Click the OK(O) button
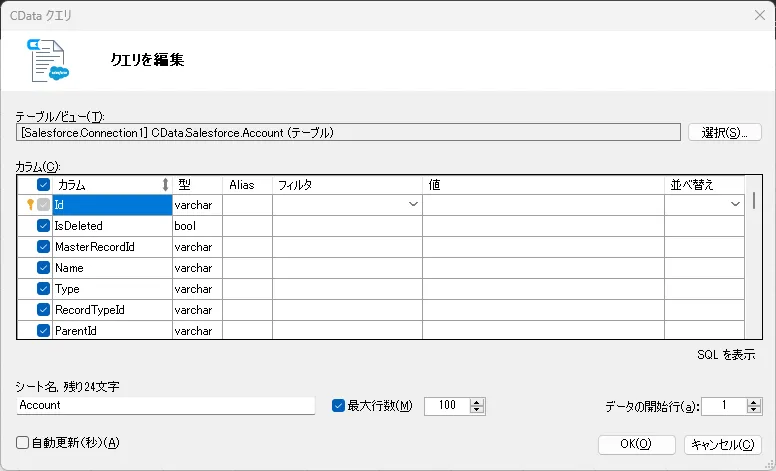The image size is (776, 471). 635,444
